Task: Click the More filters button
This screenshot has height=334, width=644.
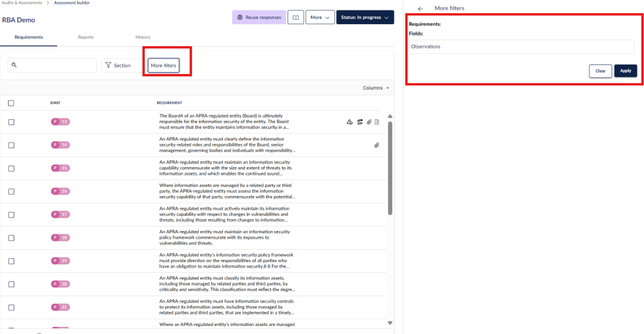Action: tap(163, 65)
